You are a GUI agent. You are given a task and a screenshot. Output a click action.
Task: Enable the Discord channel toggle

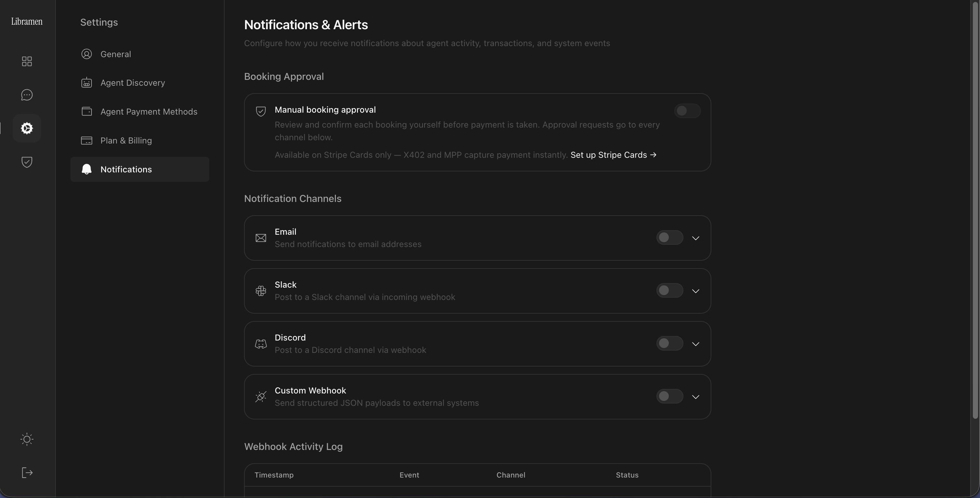coord(669,343)
